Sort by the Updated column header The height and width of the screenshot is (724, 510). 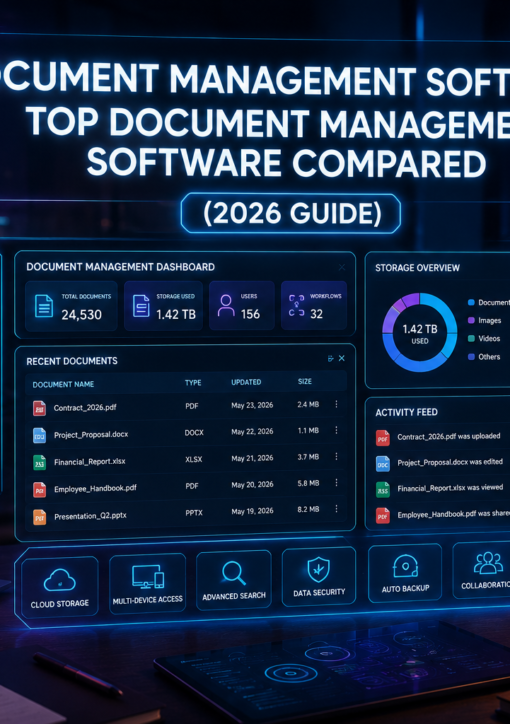[x=246, y=382]
